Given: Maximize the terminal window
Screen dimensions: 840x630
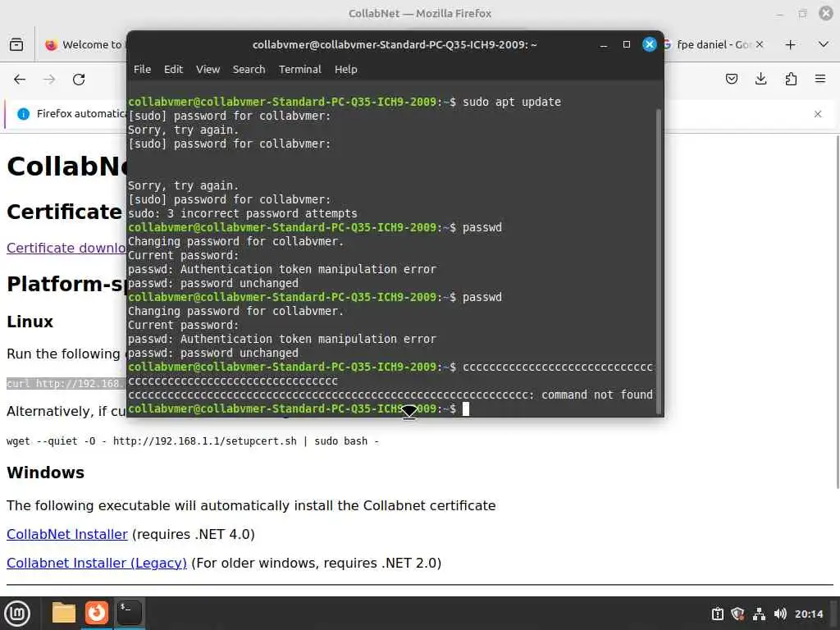Looking at the screenshot, I should [626, 44].
